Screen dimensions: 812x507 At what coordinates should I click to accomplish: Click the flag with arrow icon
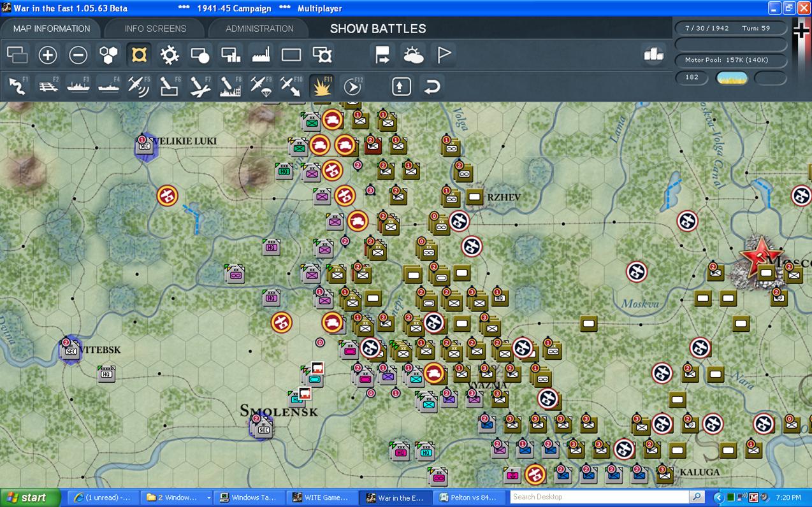pyautogui.click(x=382, y=55)
